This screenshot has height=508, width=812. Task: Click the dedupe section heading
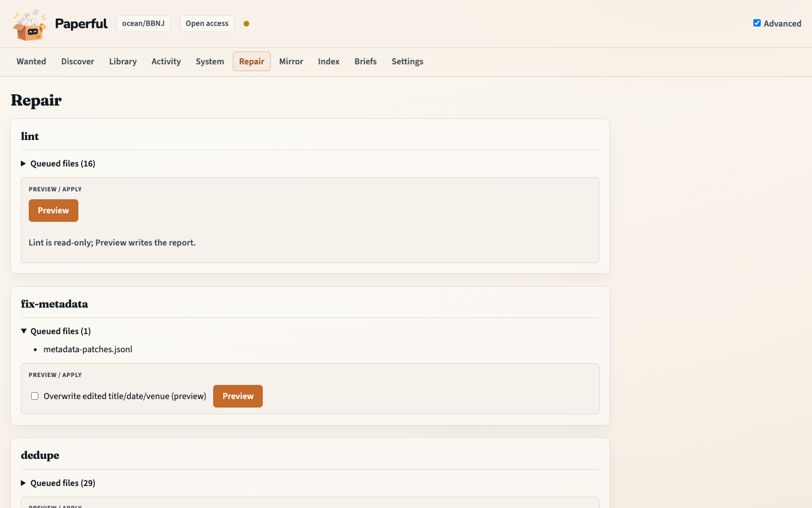pyautogui.click(x=40, y=456)
